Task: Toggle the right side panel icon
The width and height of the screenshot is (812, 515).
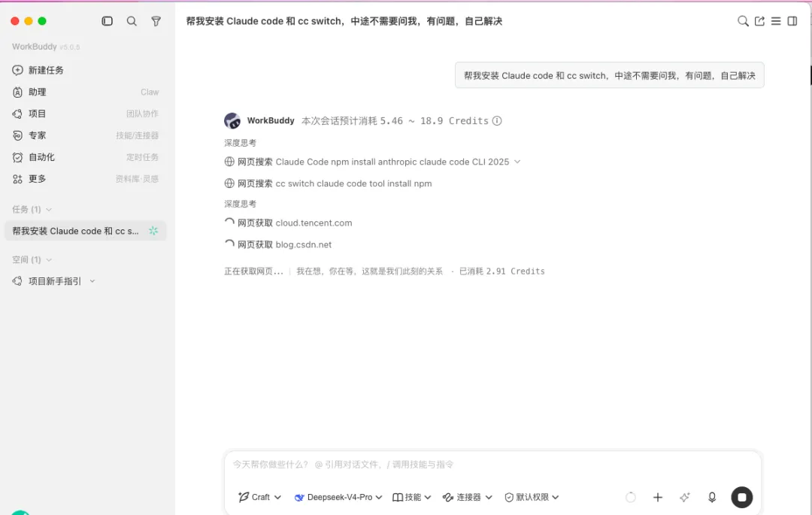Action: pos(792,21)
